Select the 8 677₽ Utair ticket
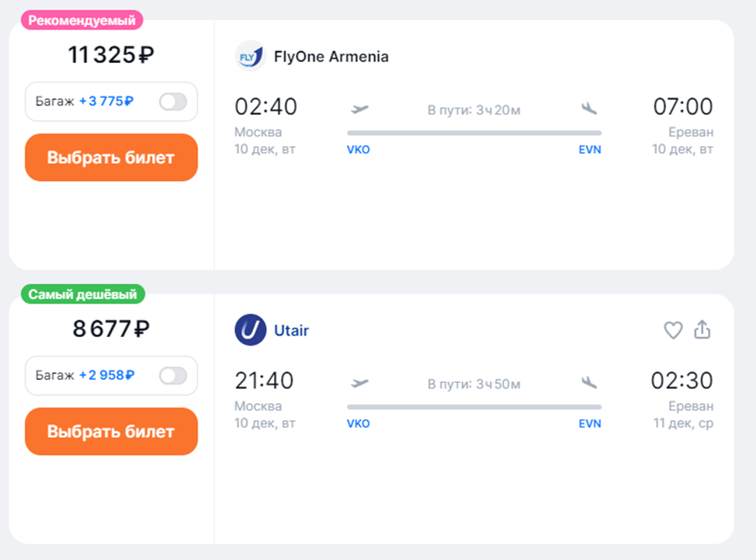 click(x=111, y=432)
